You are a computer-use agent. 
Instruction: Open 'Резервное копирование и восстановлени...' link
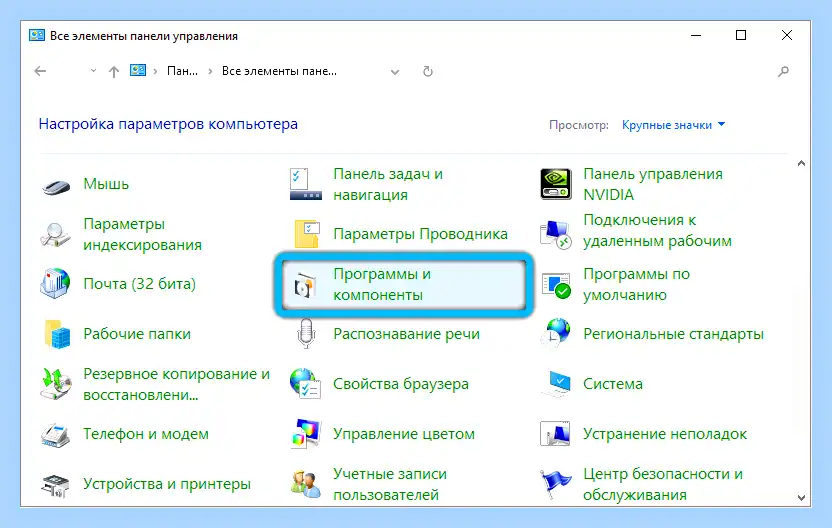177,384
